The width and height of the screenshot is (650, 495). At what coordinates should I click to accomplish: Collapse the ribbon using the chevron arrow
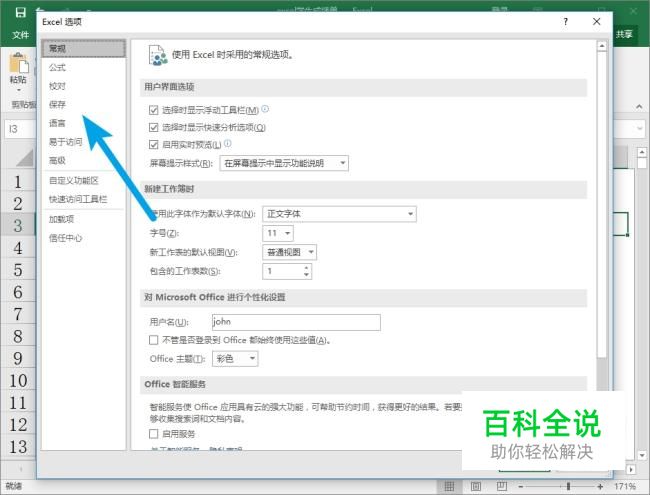(640, 107)
